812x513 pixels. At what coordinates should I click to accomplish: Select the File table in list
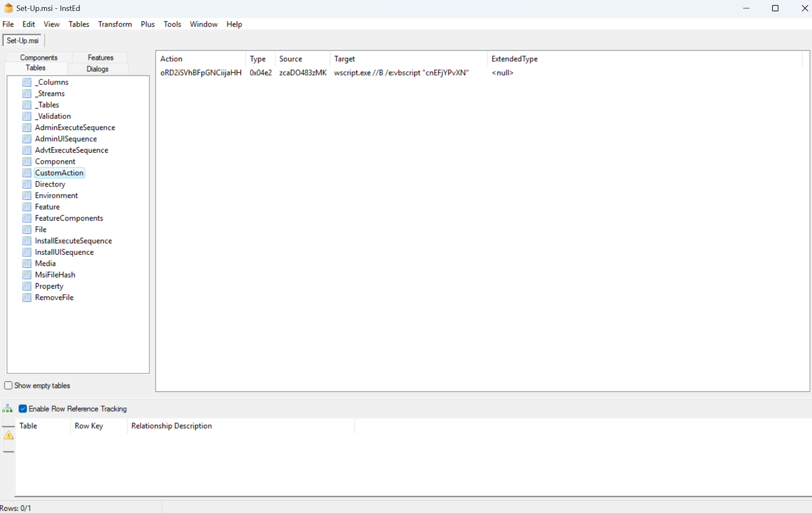click(41, 229)
